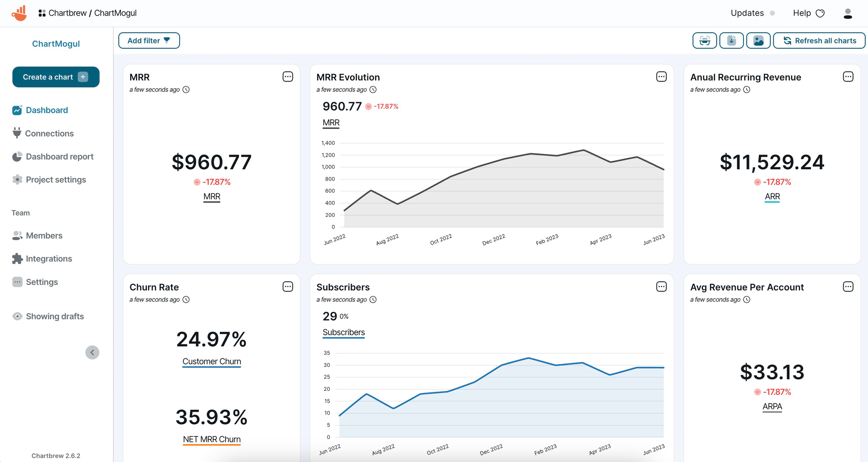This screenshot has width=868, height=462.
Task: Toggle the Subscribers dataset legend
Action: (x=343, y=332)
